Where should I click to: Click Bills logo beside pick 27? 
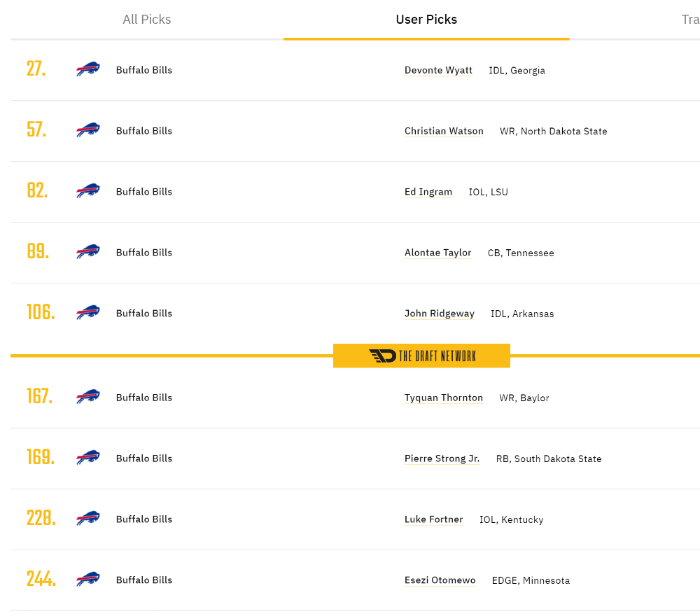point(88,69)
